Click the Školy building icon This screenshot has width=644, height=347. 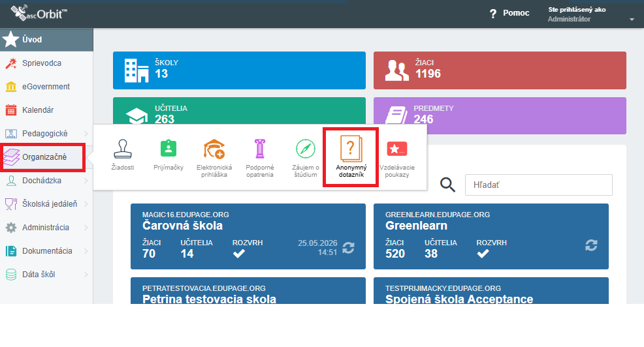pyautogui.click(x=137, y=70)
